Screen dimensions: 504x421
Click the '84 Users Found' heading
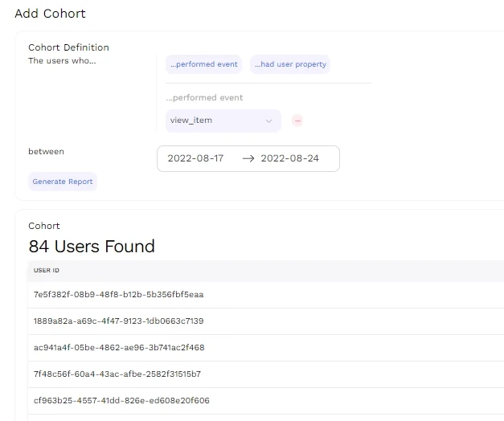click(92, 247)
